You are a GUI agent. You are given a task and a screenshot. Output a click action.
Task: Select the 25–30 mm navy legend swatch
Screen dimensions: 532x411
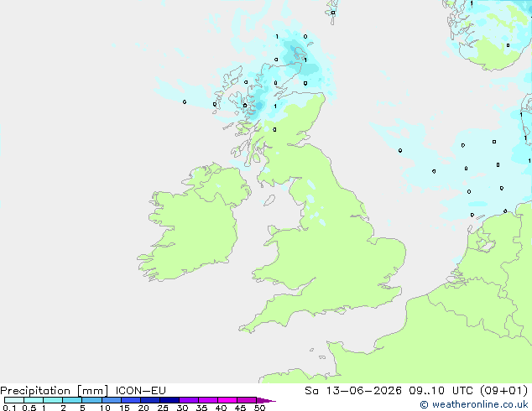(170, 400)
